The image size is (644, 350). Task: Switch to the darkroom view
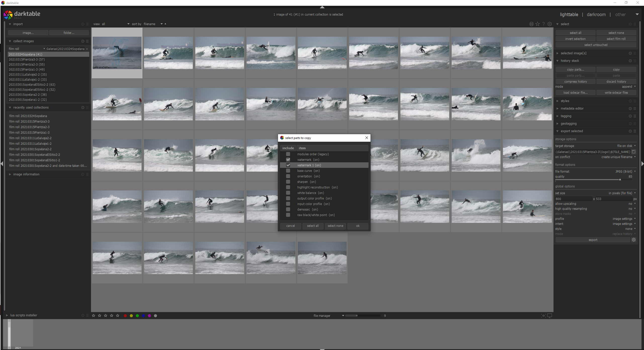pos(596,14)
